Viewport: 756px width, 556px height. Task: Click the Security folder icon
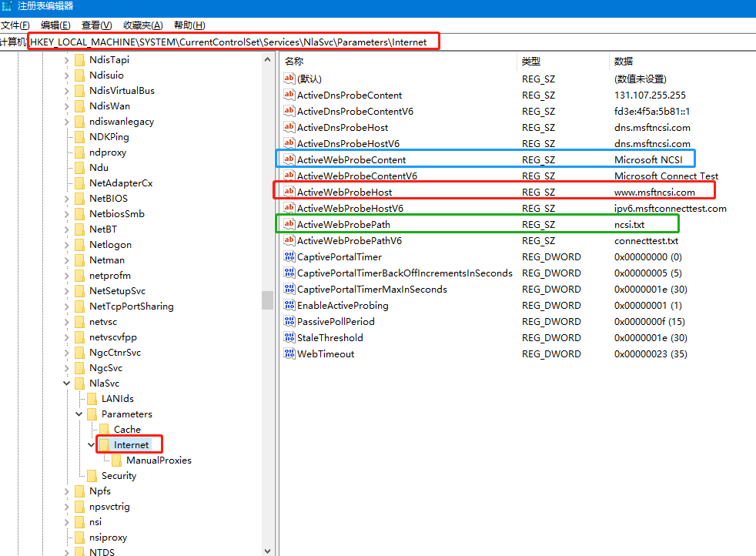pyautogui.click(x=92, y=475)
